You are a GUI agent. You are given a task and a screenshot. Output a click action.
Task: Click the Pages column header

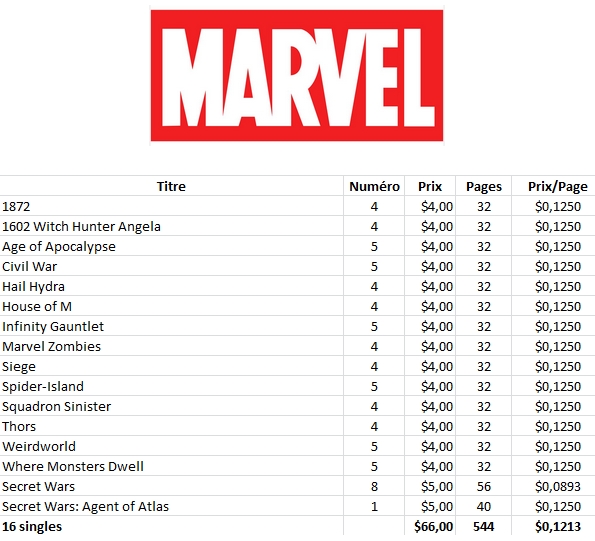click(484, 186)
